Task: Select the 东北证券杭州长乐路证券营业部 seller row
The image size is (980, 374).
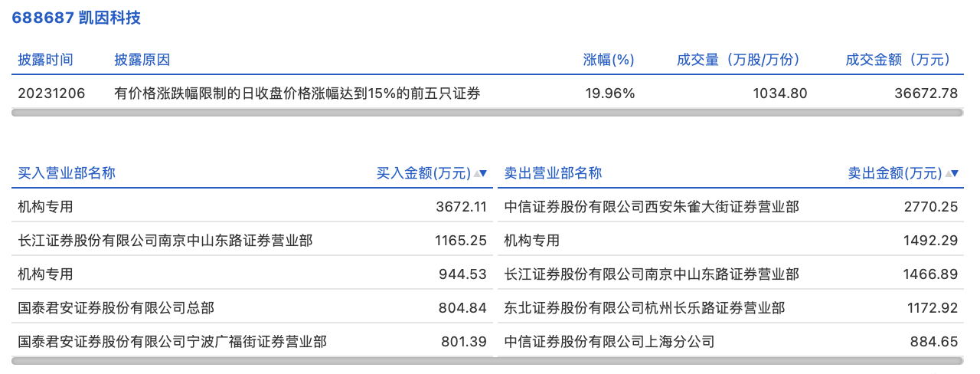Action: point(644,308)
